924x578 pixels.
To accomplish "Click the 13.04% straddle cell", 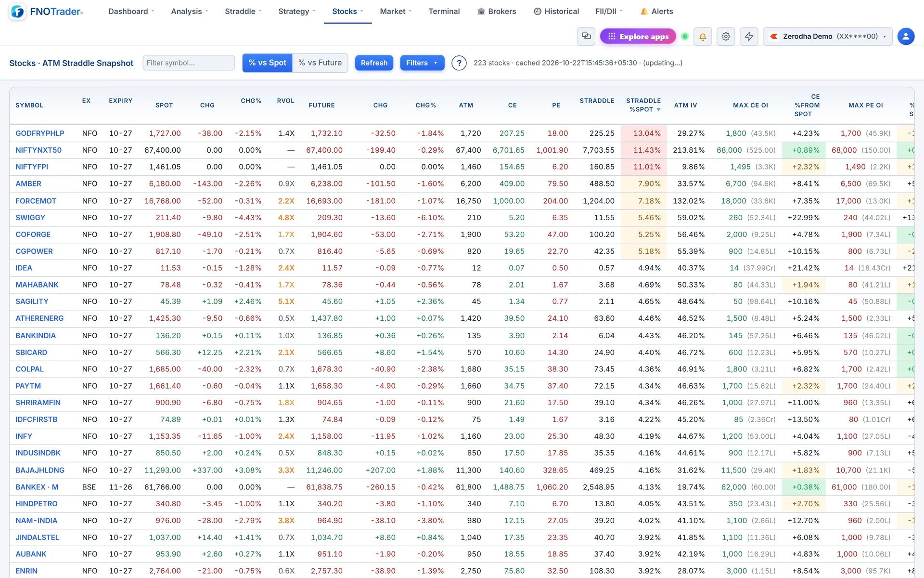I will click(643, 133).
